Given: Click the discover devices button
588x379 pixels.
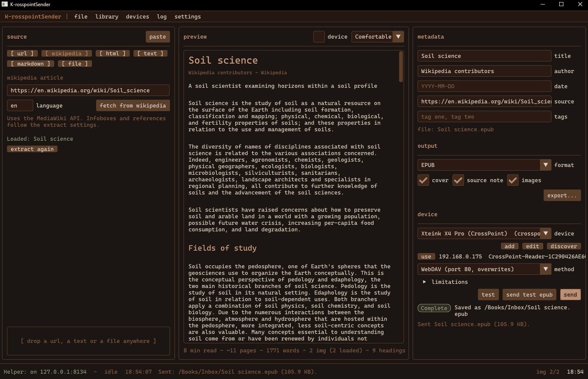Looking at the screenshot, I should tap(564, 246).
